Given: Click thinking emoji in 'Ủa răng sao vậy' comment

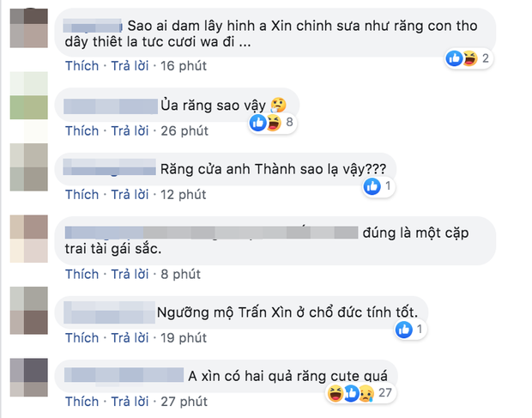Looking at the screenshot, I should (276, 105).
